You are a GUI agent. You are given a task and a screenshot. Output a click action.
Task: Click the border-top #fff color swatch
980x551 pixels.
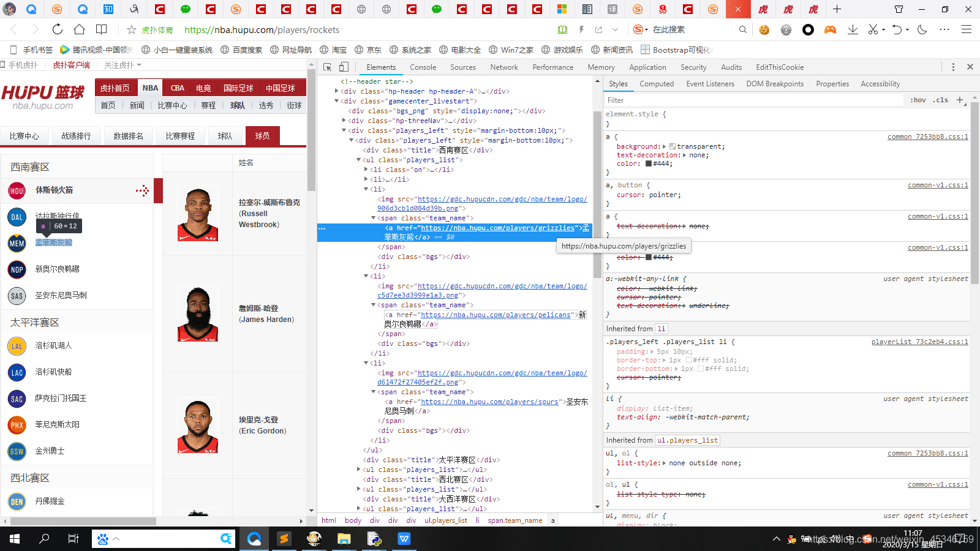pos(688,360)
